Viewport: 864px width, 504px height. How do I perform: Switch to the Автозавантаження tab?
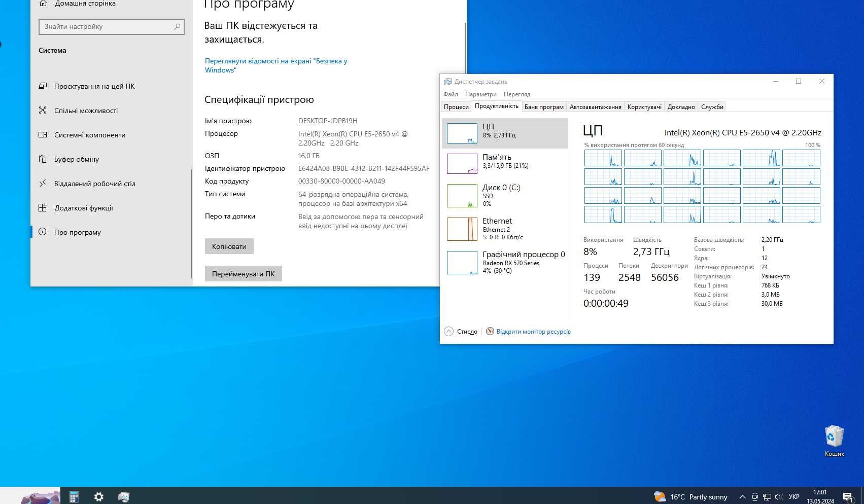(x=595, y=106)
